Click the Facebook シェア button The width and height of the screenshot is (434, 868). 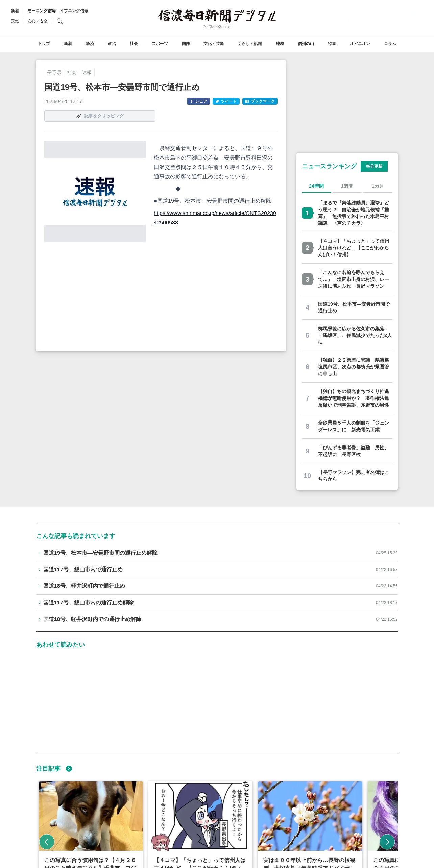click(198, 101)
